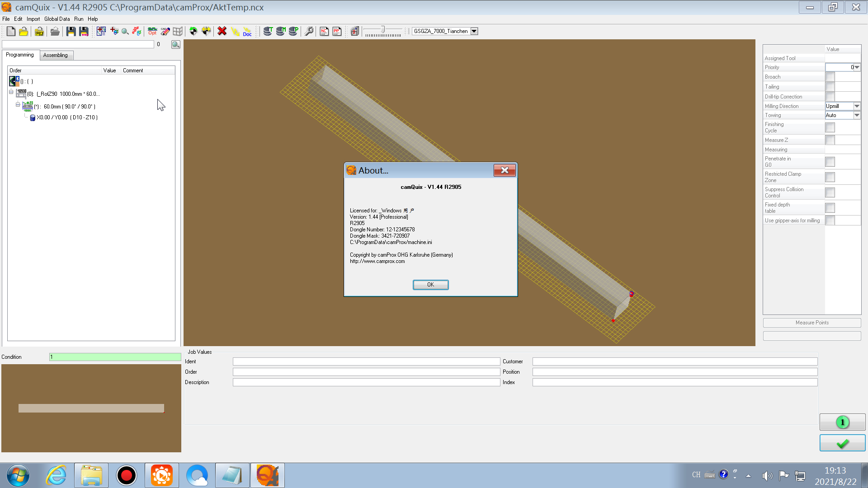This screenshot has height=488, width=868.
Task: Click the red line with colored circles icon
Action: pyautogui.click(x=137, y=31)
